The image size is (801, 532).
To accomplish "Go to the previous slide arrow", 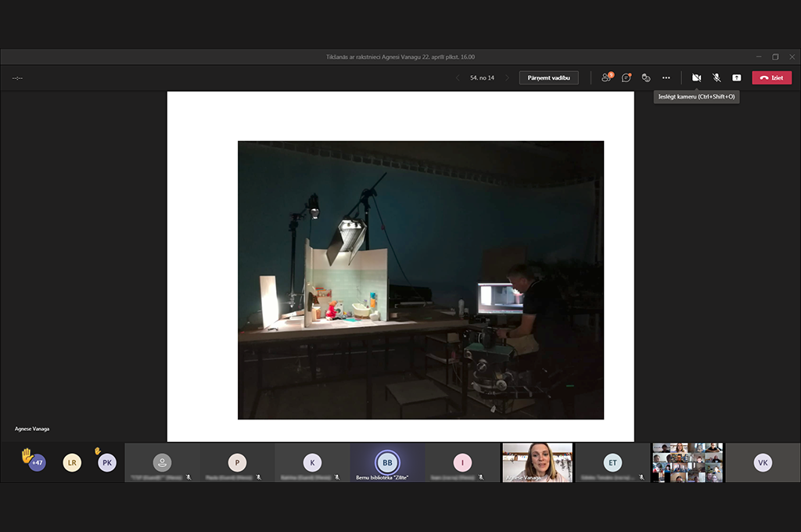I will click(x=458, y=77).
